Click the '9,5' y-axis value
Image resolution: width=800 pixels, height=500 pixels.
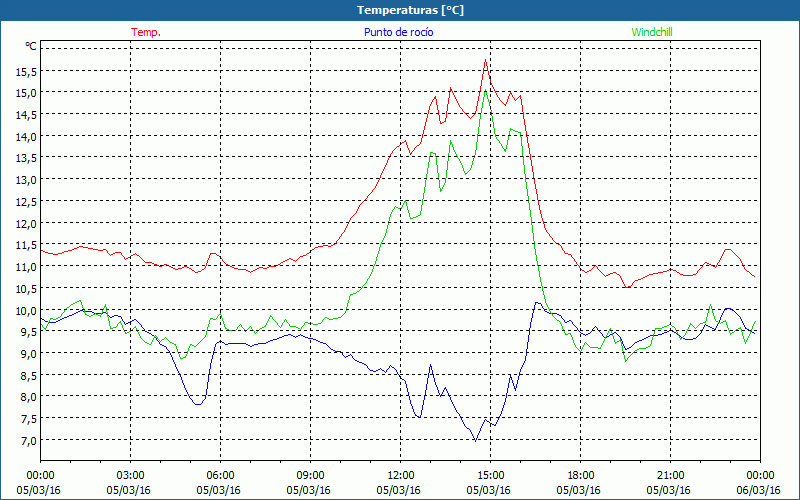point(29,332)
